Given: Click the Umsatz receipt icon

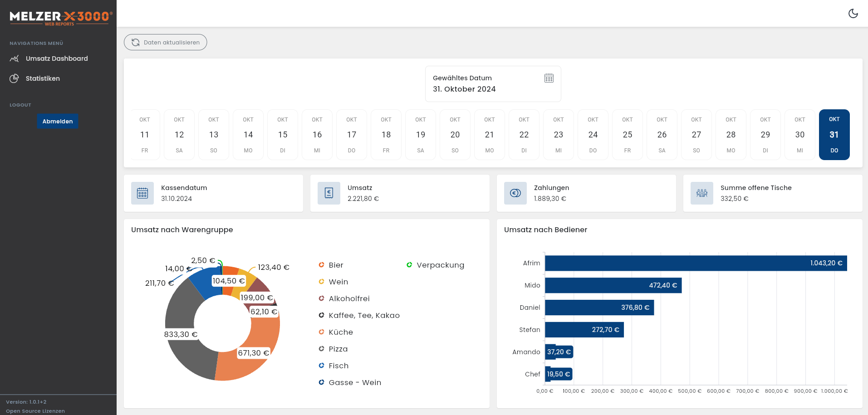Looking at the screenshot, I should tap(329, 193).
